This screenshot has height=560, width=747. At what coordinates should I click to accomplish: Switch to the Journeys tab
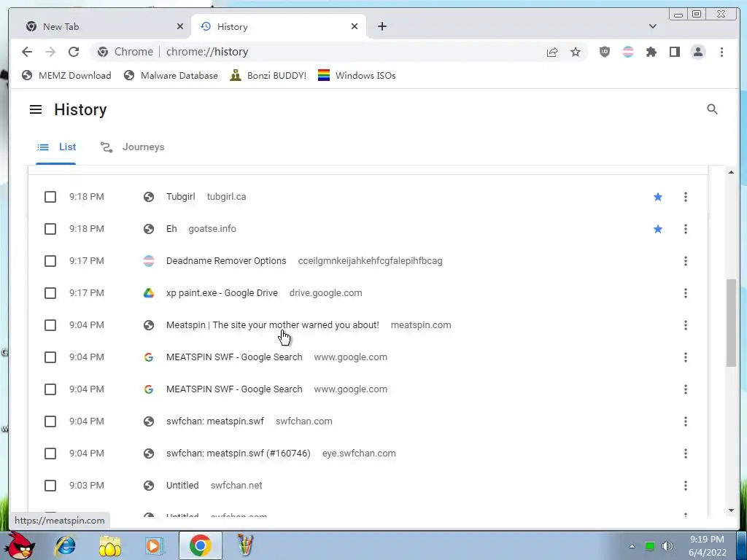tap(133, 147)
